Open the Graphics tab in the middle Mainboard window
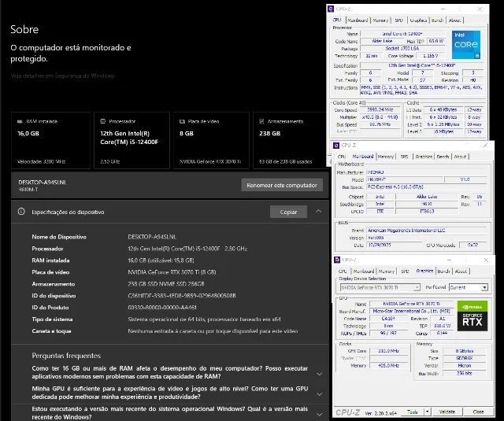 (x=424, y=157)
